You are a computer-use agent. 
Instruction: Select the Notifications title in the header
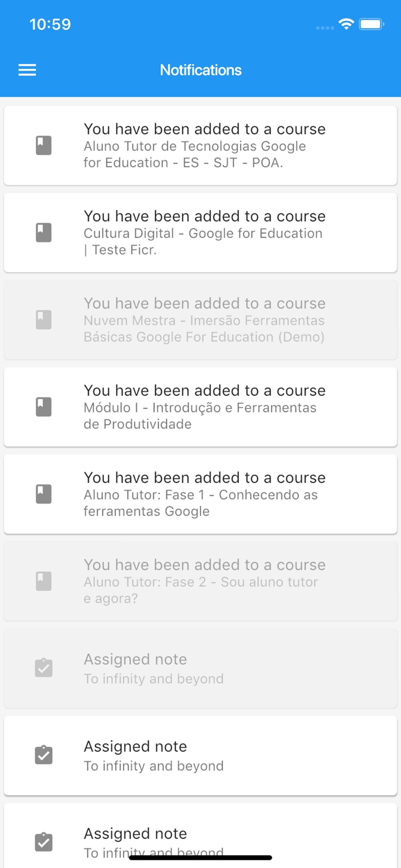coord(200,69)
